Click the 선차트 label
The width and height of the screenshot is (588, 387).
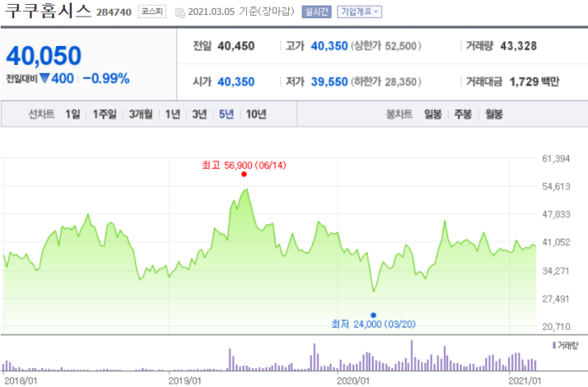tap(41, 114)
